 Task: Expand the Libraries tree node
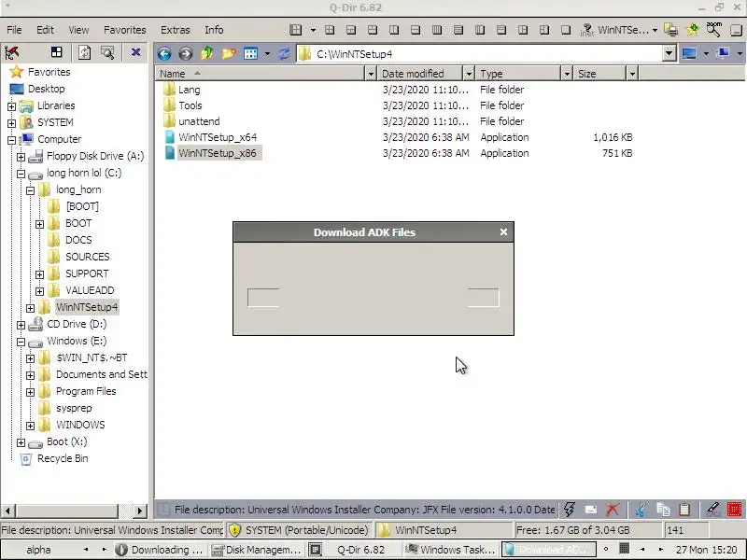tap(11, 106)
